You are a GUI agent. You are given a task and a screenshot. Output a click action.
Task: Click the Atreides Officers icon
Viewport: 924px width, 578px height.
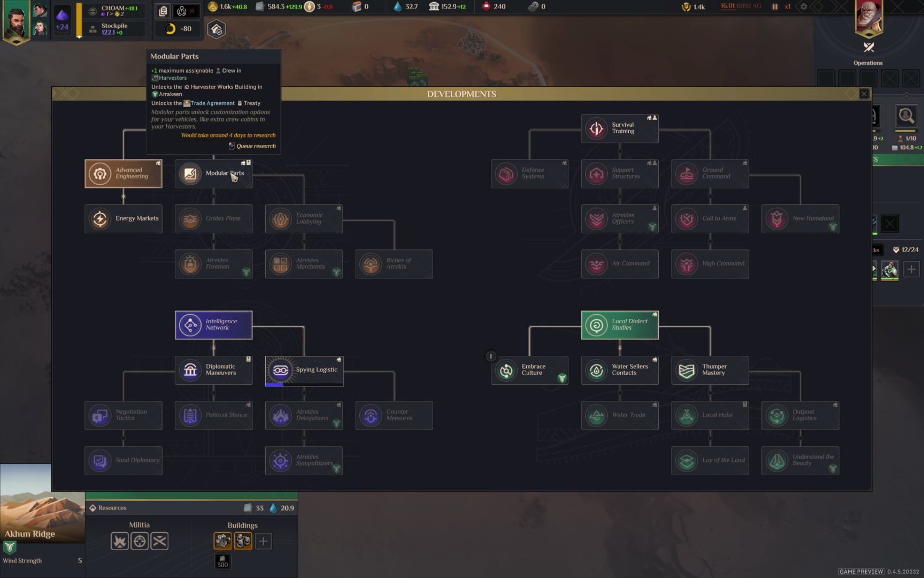click(x=596, y=218)
